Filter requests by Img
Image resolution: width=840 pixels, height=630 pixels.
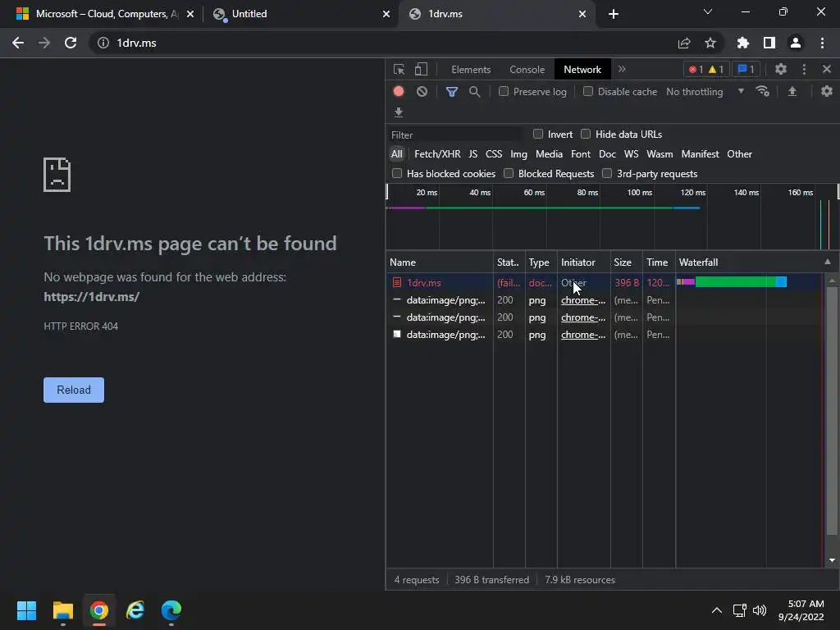coord(518,154)
